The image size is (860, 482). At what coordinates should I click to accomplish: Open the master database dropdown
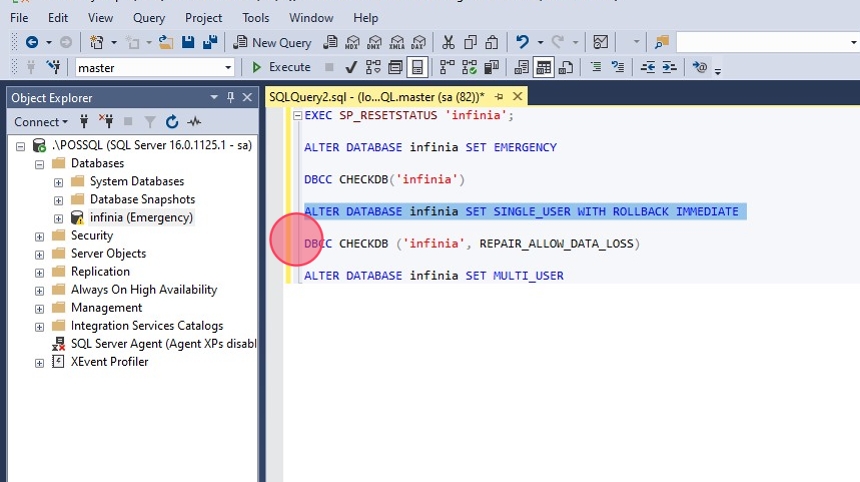(x=228, y=68)
